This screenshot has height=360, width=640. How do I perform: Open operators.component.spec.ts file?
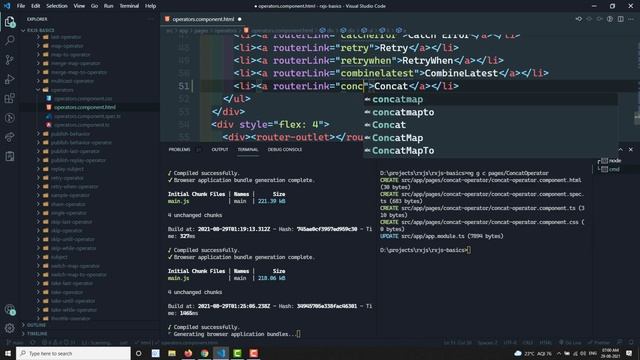pos(87,116)
